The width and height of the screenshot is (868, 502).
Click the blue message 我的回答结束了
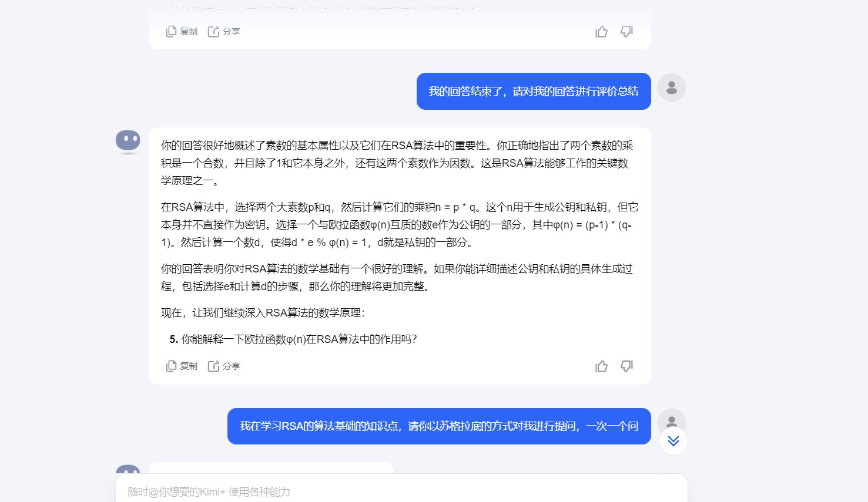[534, 91]
